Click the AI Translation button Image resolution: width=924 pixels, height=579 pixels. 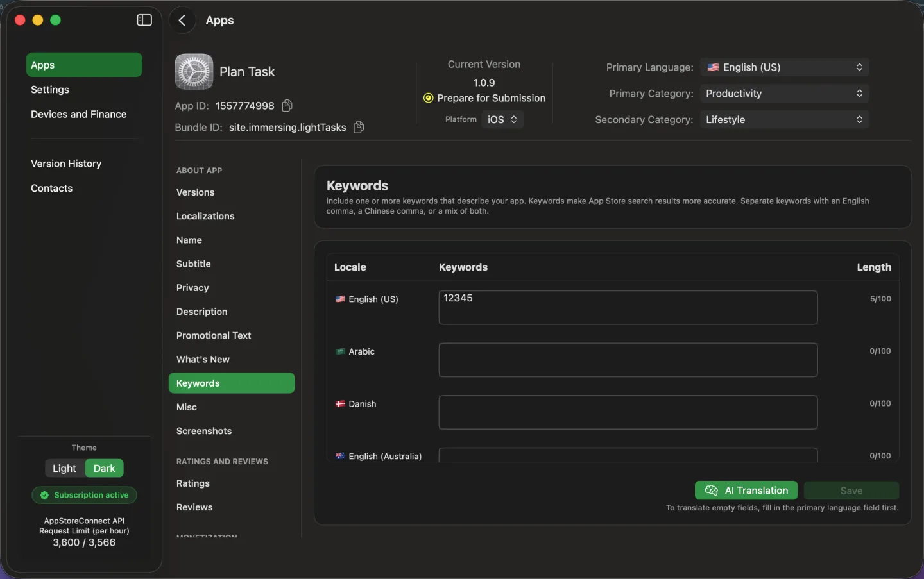[x=746, y=491]
